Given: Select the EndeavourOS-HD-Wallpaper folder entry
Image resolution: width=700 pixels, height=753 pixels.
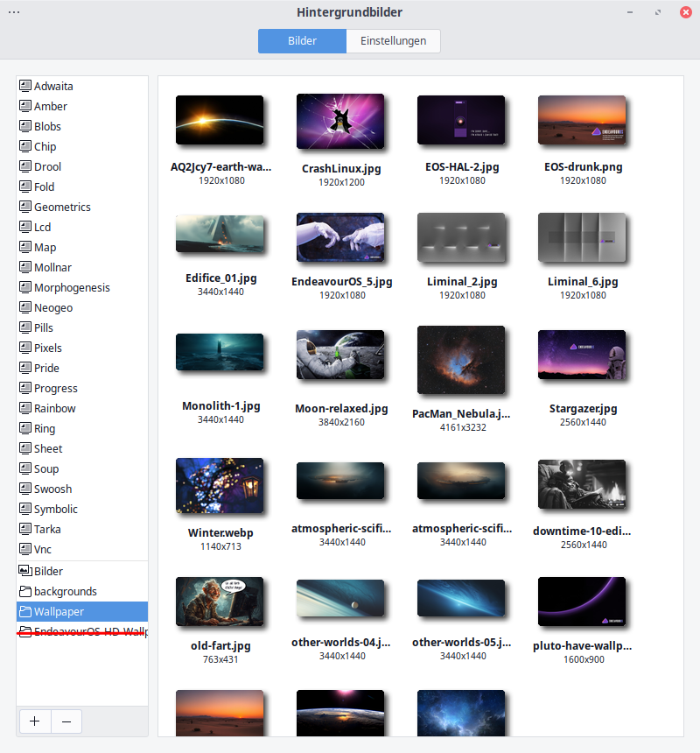Looking at the screenshot, I should point(83,632).
